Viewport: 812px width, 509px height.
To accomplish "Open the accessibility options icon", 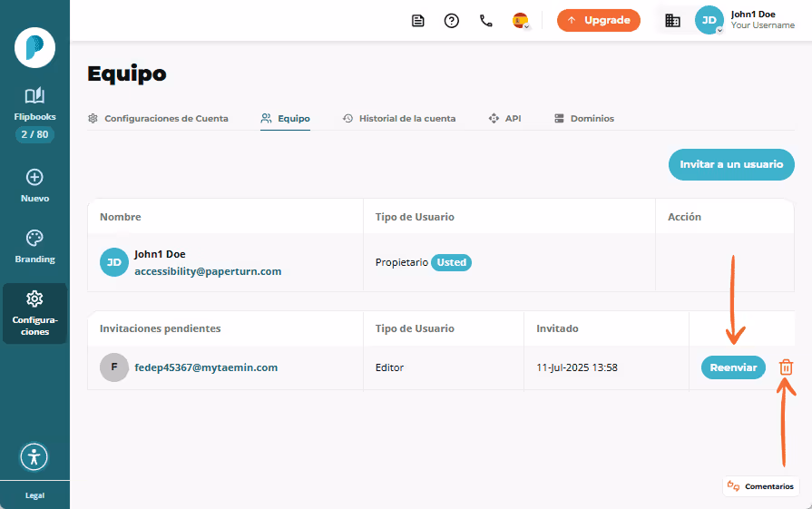I will [34, 456].
